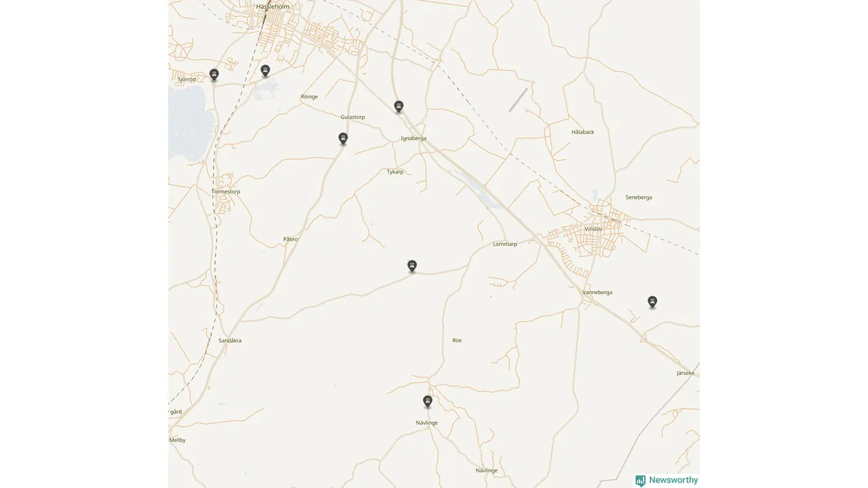
Task: Click the Tykarp place label
Action: 395,172
